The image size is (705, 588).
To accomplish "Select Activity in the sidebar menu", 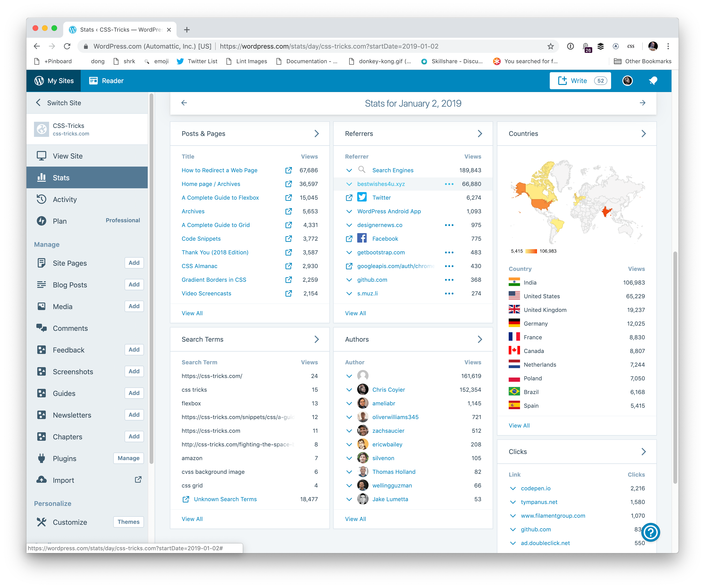I will (65, 199).
